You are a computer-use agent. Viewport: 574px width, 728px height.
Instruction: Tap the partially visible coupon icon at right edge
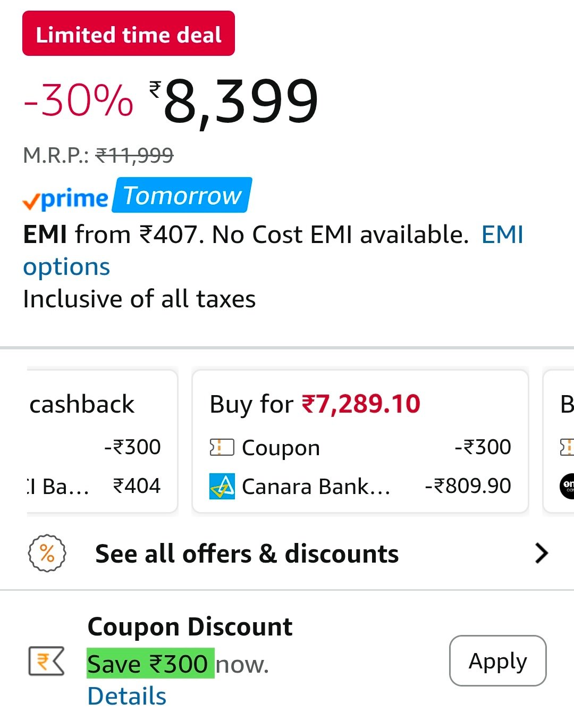[567, 447]
